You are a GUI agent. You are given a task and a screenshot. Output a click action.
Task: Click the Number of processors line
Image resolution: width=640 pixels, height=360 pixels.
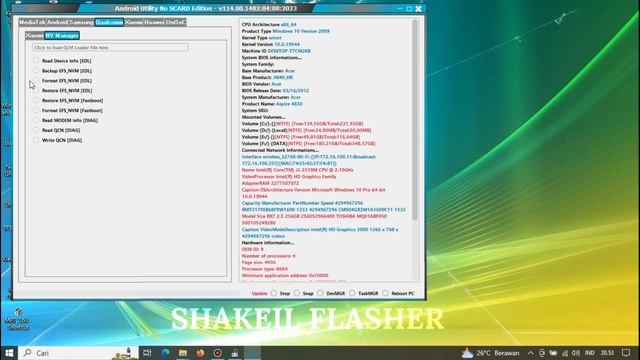pos(269,256)
